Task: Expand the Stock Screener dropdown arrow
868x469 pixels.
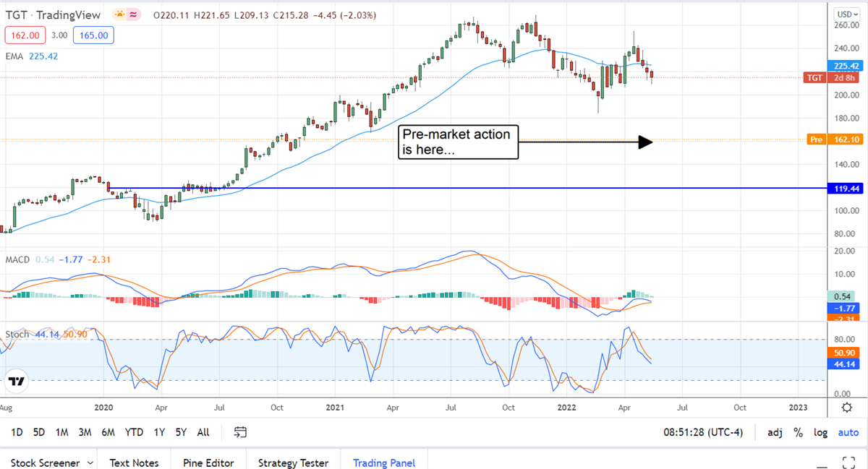Action: [x=90, y=462]
